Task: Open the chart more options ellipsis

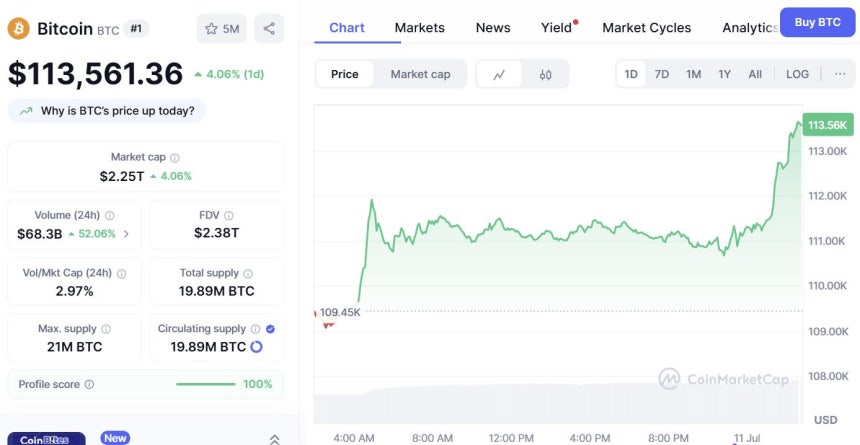Action: (x=839, y=74)
